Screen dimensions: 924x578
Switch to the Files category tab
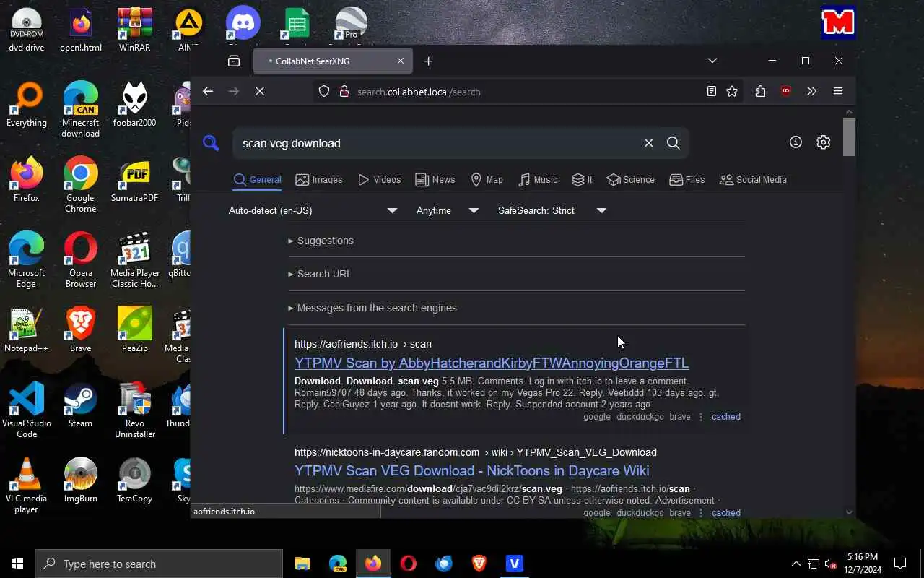click(x=687, y=180)
